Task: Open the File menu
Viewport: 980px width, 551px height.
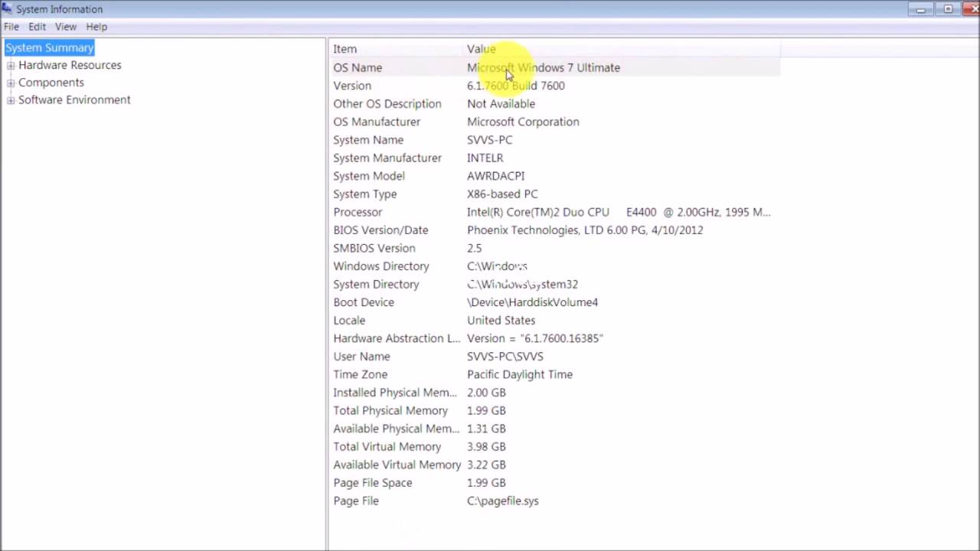Action: 11,27
